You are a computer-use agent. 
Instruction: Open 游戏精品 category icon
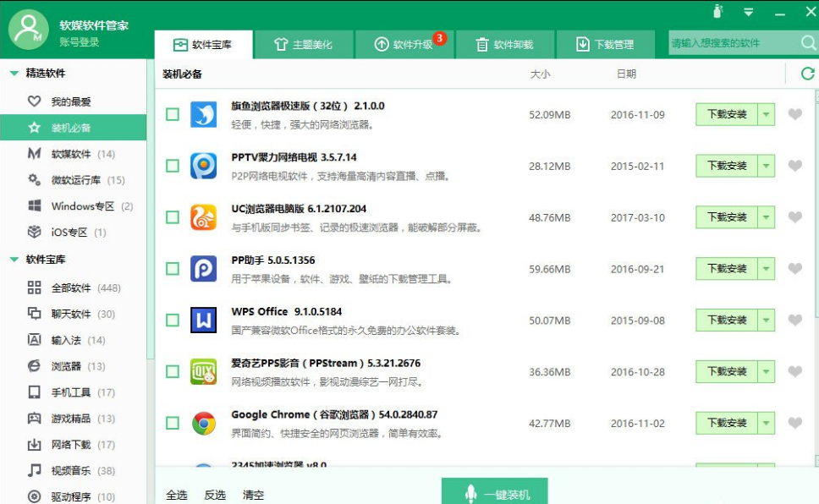(x=35, y=419)
